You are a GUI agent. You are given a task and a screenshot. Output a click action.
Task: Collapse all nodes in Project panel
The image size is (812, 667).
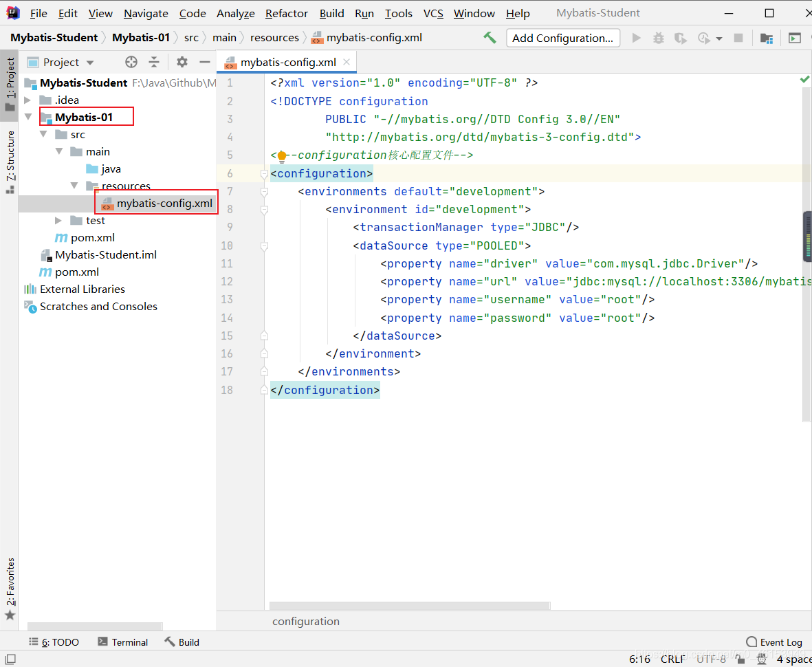154,62
